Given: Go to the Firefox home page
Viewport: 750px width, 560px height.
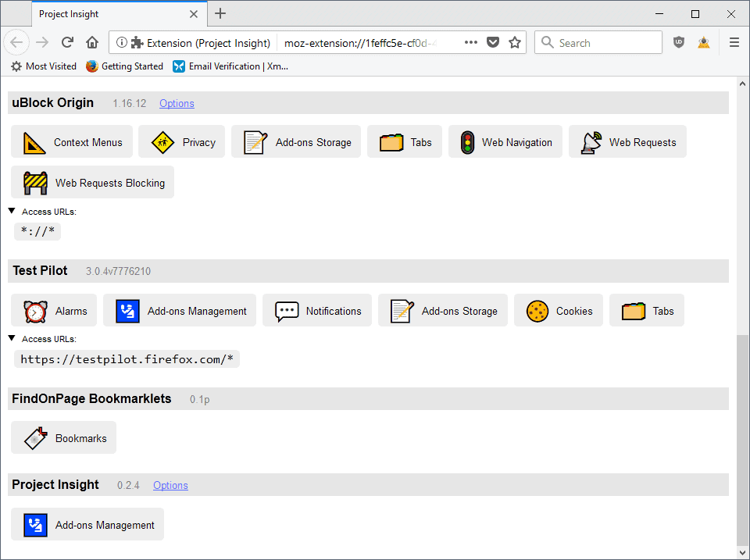Looking at the screenshot, I should (x=92, y=42).
